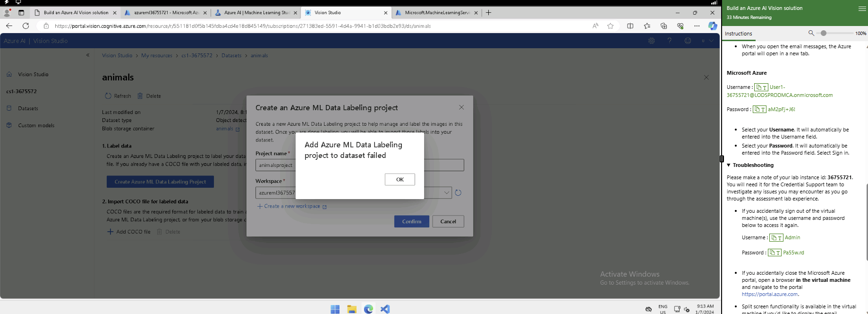Viewport: 868px width, 314px height.
Task: Click Add COCO file
Action: point(129,232)
